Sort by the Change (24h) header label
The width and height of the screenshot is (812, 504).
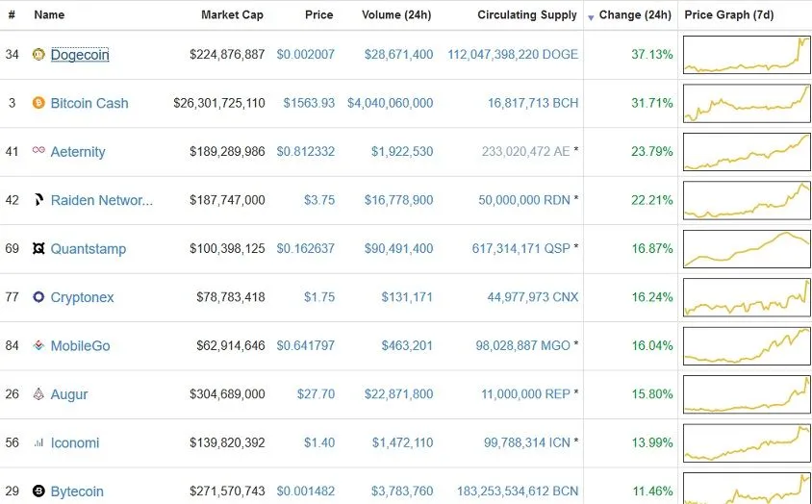[635, 15]
